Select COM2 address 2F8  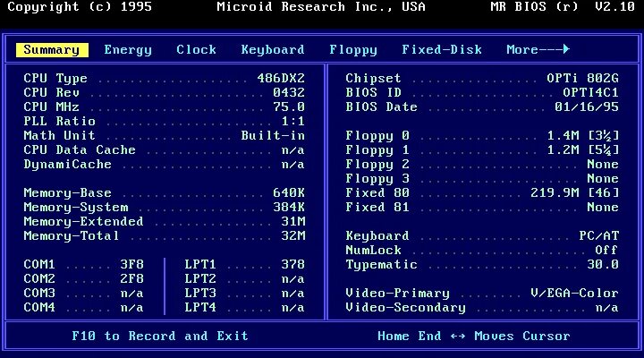coord(131,278)
